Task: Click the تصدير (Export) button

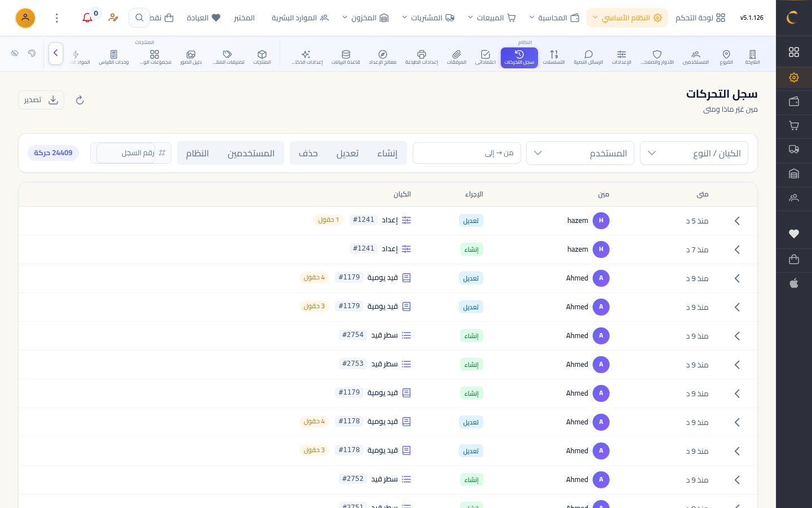Action: pyautogui.click(x=41, y=100)
